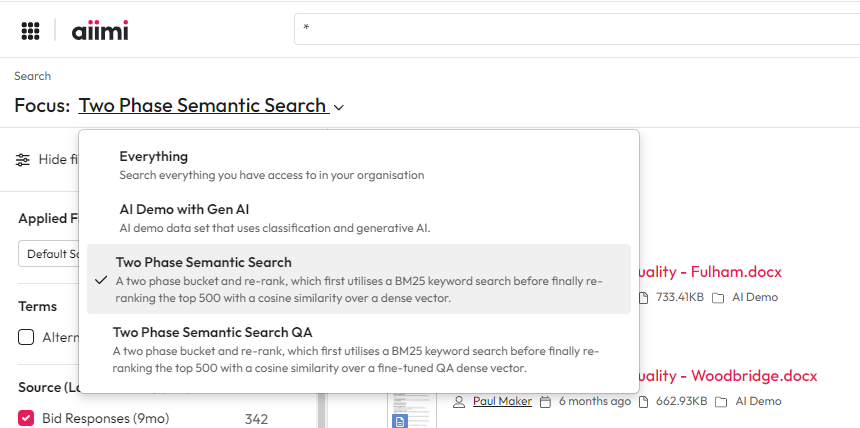Click the person icon beside Paul Maker

tap(459, 401)
